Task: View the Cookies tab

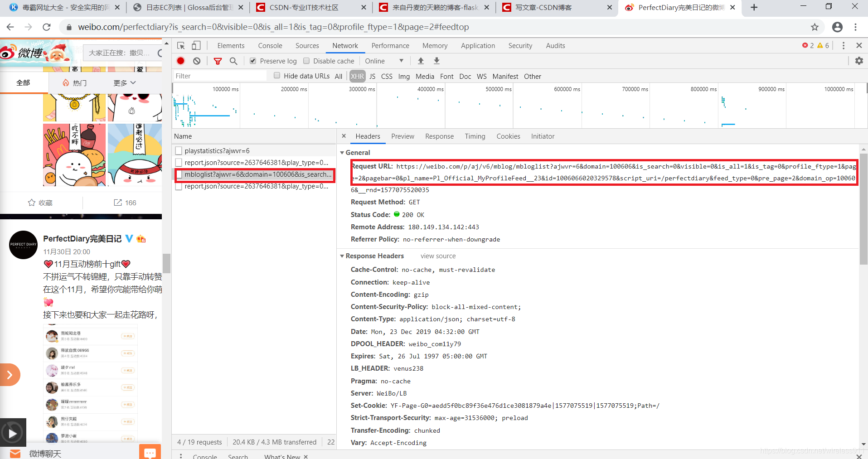Action: (x=508, y=136)
